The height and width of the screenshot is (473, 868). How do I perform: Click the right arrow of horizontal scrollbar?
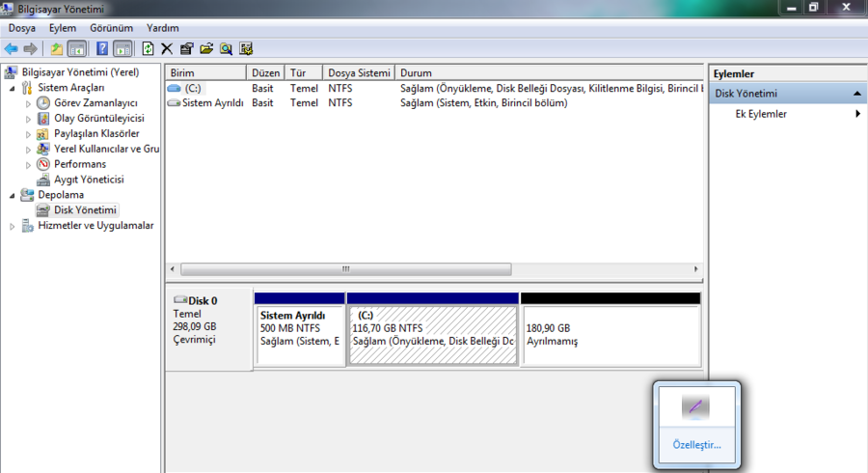[x=695, y=269]
